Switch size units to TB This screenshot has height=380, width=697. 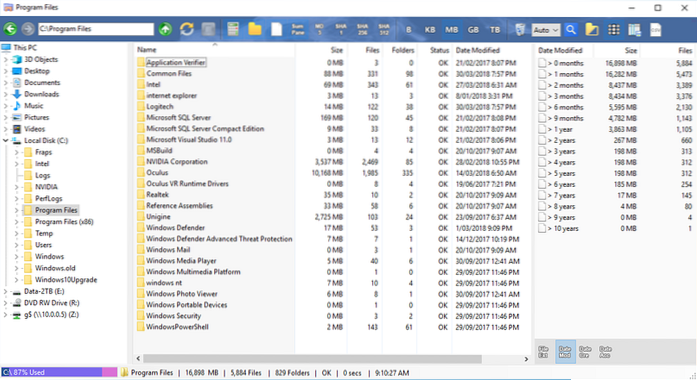click(495, 30)
